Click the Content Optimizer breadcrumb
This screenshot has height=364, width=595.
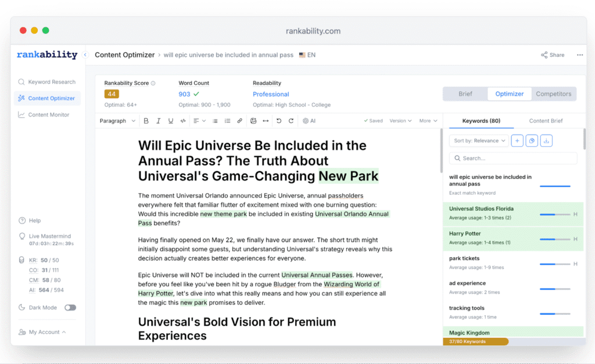click(x=125, y=55)
